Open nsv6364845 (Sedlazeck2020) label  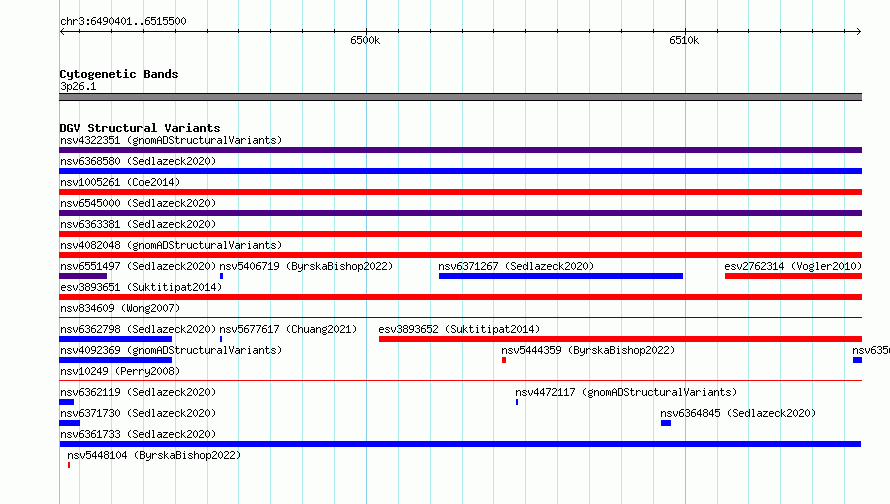[738, 413]
